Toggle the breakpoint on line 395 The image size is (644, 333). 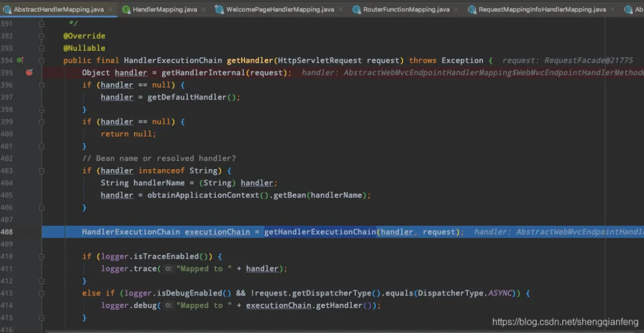(29, 73)
